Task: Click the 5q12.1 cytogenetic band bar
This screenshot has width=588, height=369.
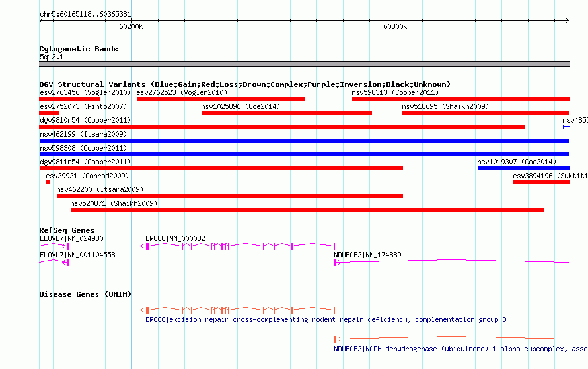Action: (x=304, y=64)
